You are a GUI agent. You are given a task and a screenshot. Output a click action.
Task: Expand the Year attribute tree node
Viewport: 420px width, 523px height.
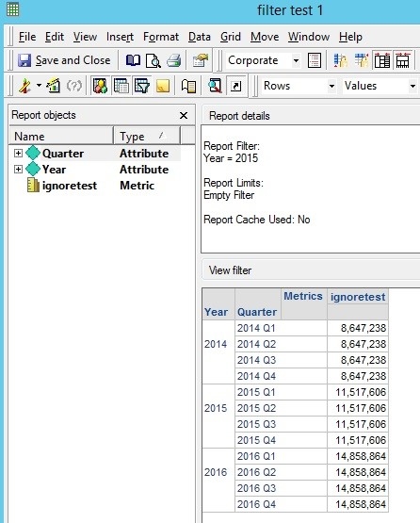click(18, 169)
